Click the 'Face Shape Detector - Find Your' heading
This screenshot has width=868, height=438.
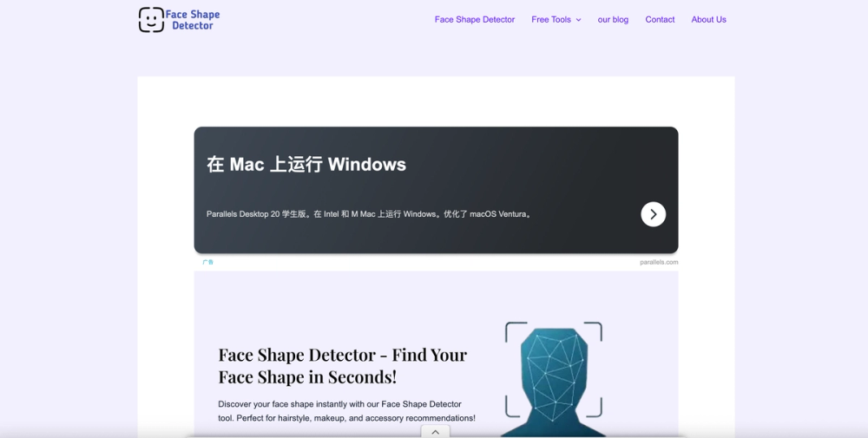[x=343, y=365]
